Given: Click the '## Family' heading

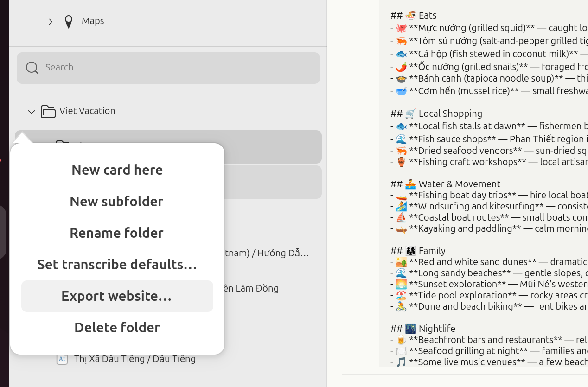Looking at the screenshot, I should (418, 251).
